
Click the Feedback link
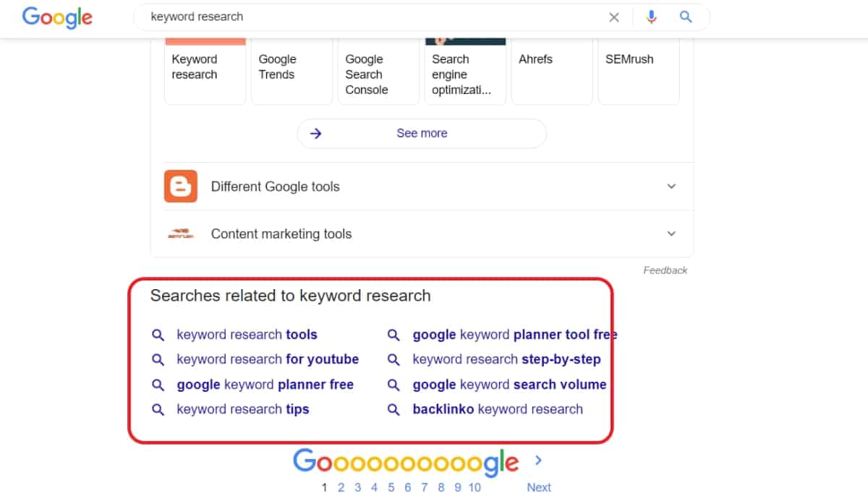[665, 270]
